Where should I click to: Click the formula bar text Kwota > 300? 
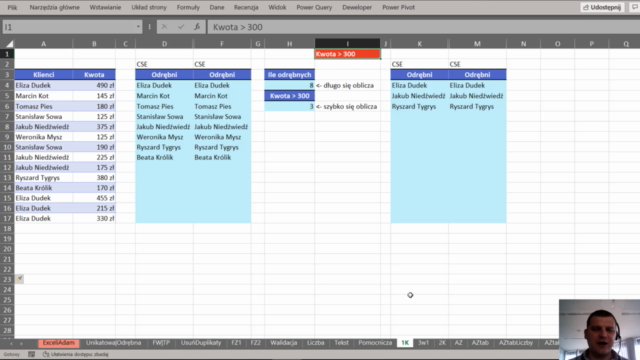238,27
